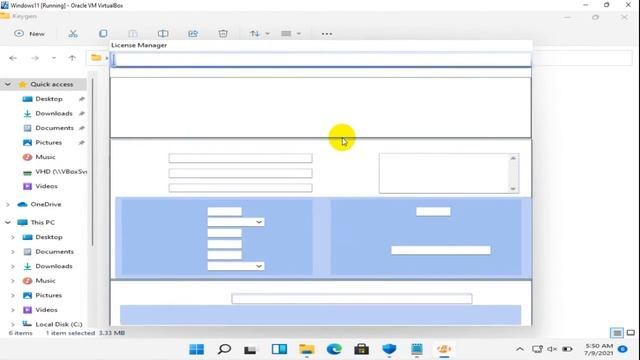Click the Share icon in Explorer toolbar
Screen dimensions: 640x360
193,34
